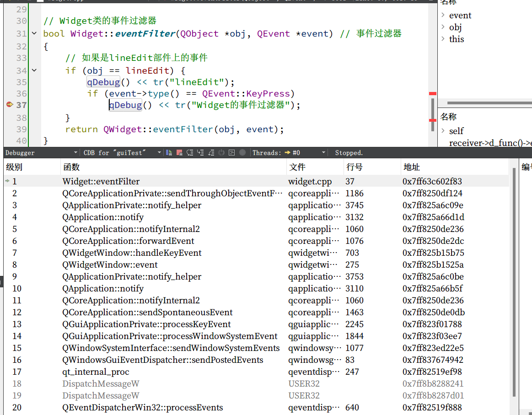The image size is (532, 415).
Task: Expand the this variable in locals
Action: [443, 39]
